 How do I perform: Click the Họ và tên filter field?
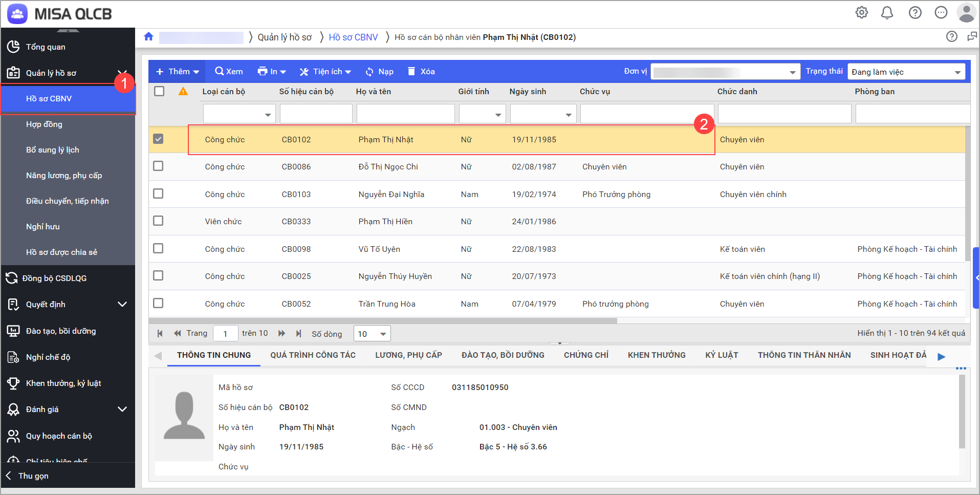(405, 114)
